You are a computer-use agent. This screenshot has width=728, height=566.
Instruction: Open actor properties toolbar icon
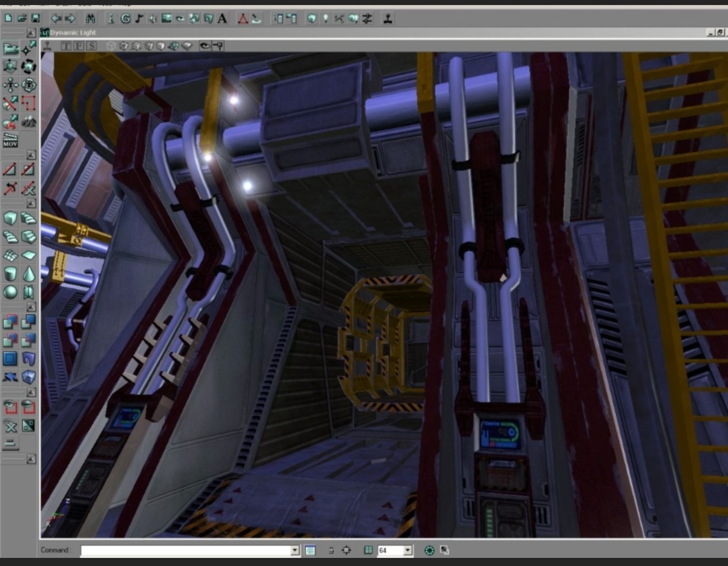[278, 19]
